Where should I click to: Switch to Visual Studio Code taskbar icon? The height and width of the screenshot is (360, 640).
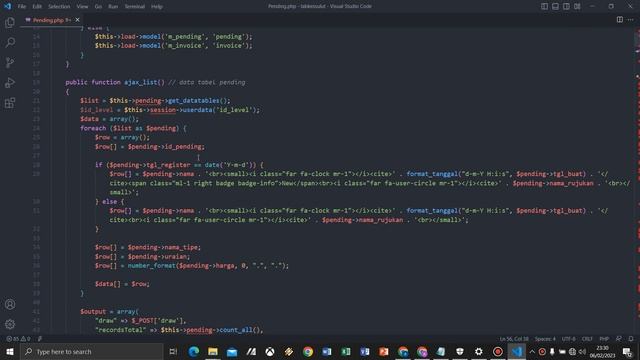click(517, 351)
